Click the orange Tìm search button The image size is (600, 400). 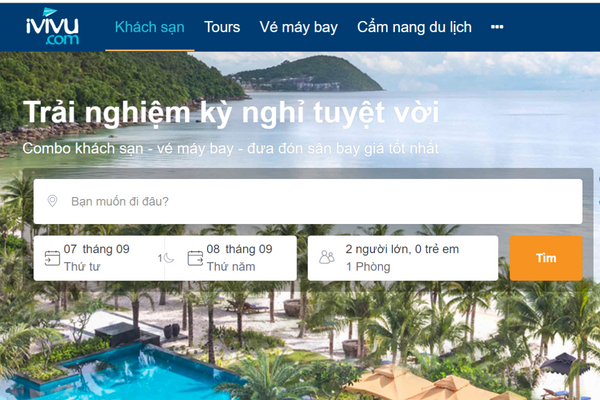pyautogui.click(x=546, y=258)
